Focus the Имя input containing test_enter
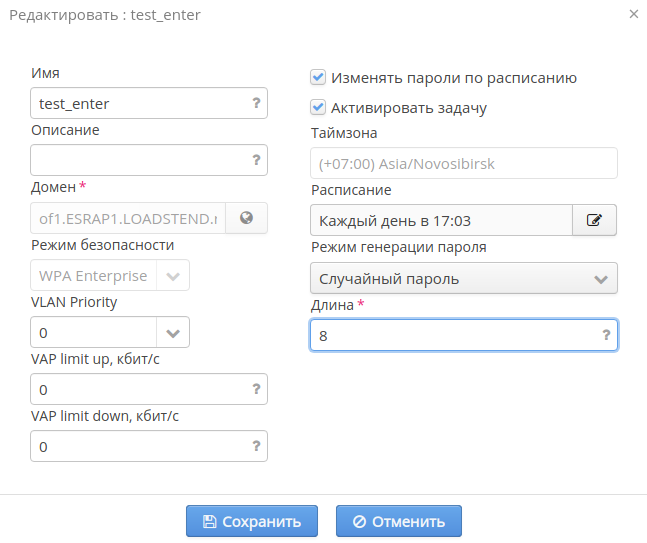Image resolution: width=647 pixels, height=543 pixels. click(138, 103)
